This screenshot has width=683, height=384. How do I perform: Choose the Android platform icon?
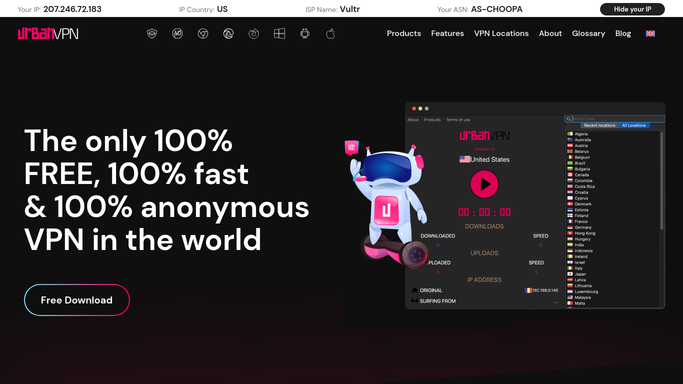click(305, 34)
